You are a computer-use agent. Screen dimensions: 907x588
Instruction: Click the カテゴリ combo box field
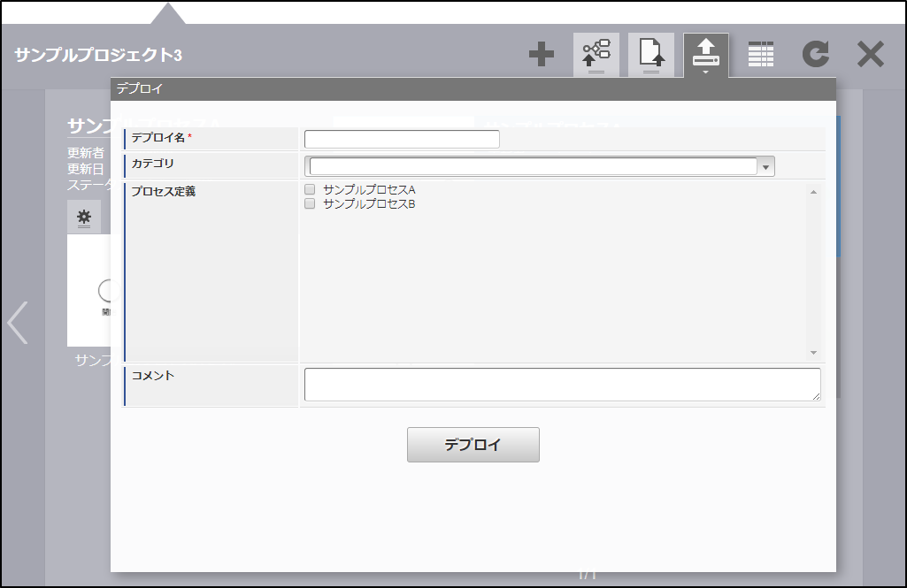point(533,166)
